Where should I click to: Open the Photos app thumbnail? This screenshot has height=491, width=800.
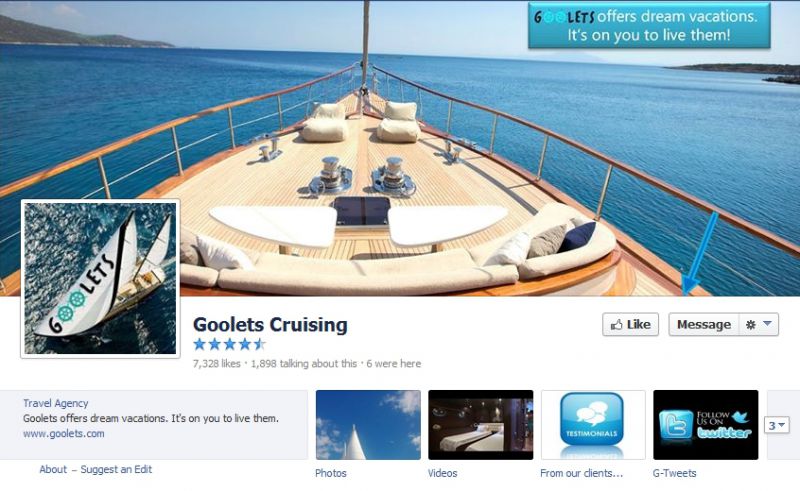tap(368, 425)
